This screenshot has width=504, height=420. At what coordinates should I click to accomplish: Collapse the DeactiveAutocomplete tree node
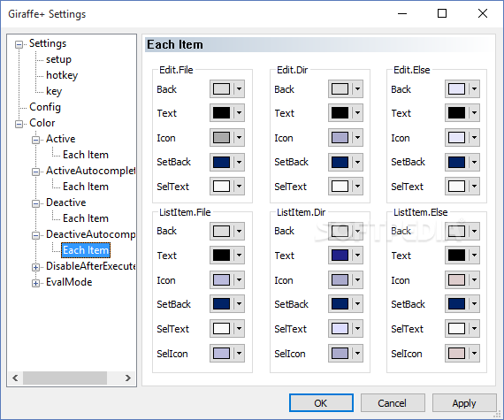coord(35,235)
